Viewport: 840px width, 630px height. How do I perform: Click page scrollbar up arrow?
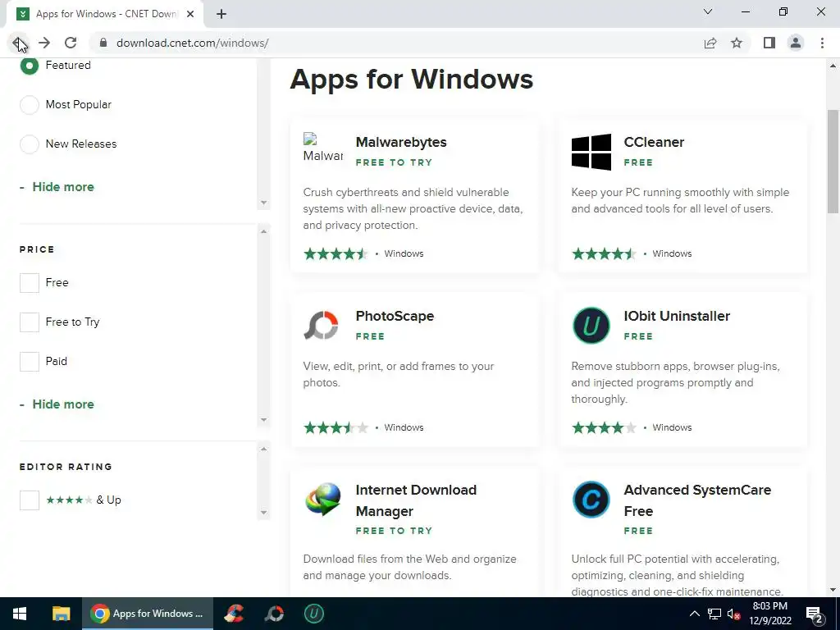833,66
